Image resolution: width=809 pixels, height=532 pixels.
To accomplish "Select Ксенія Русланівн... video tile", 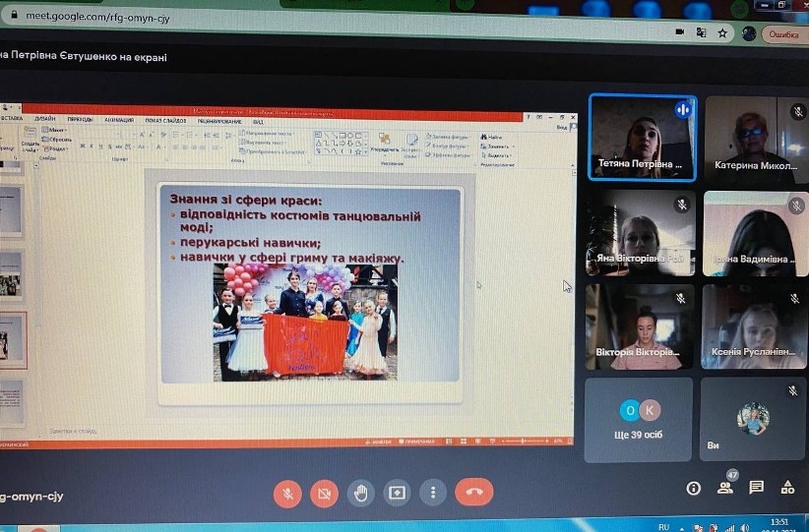I will 754,326.
